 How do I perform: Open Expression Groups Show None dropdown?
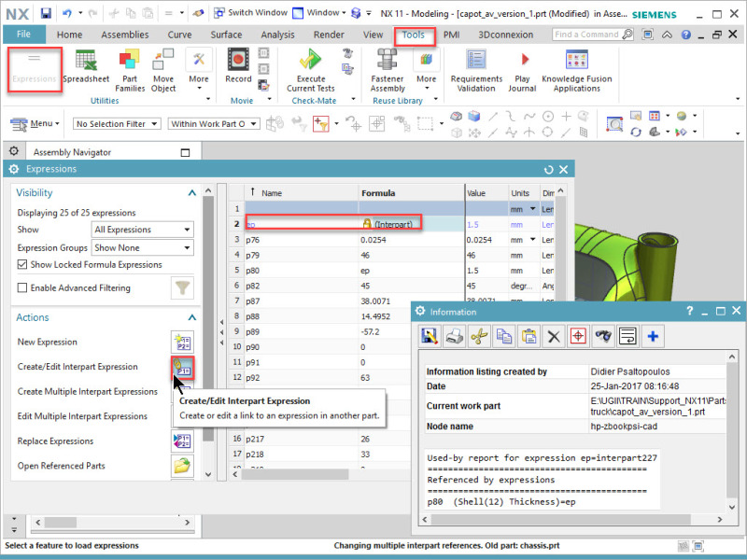143,247
